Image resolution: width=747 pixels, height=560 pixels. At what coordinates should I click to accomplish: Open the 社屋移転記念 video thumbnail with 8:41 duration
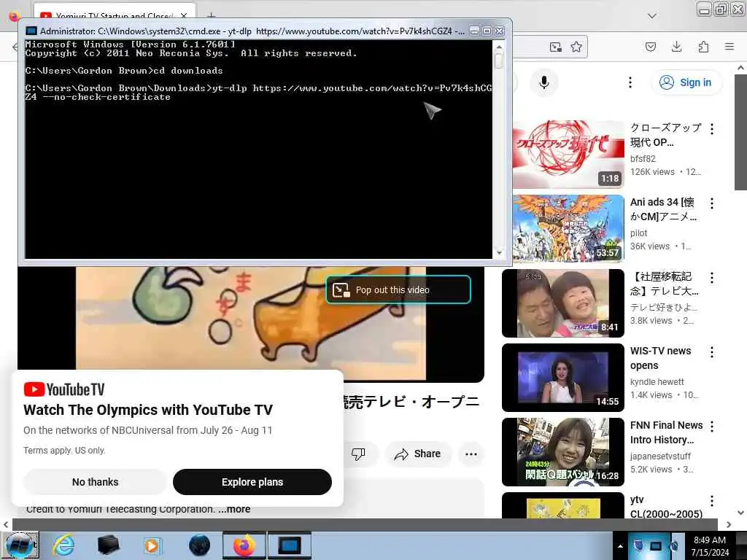[x=562, y=303]
